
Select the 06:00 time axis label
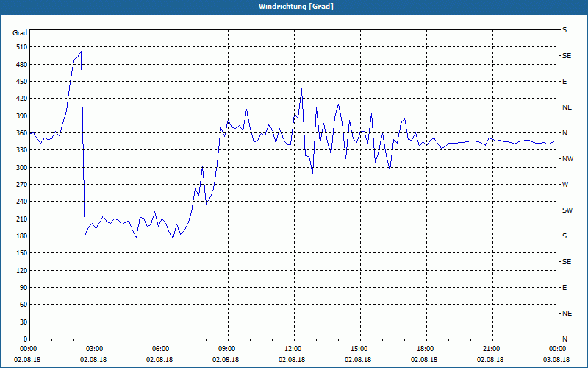[x=159, y=349]
